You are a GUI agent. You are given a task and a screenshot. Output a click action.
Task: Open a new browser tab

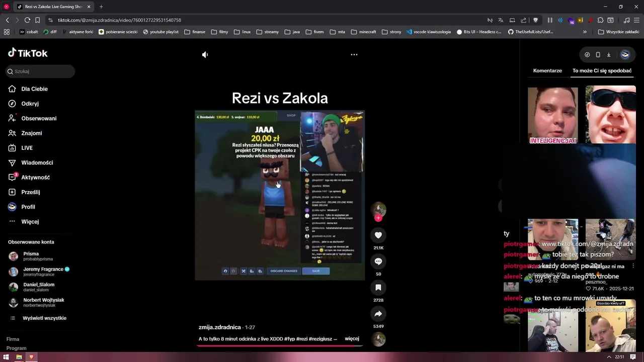coord(101,7)
